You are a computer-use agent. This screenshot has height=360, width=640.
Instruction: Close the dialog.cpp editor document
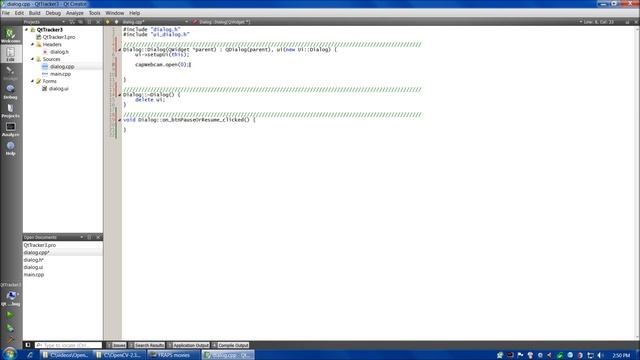[636, 22]
